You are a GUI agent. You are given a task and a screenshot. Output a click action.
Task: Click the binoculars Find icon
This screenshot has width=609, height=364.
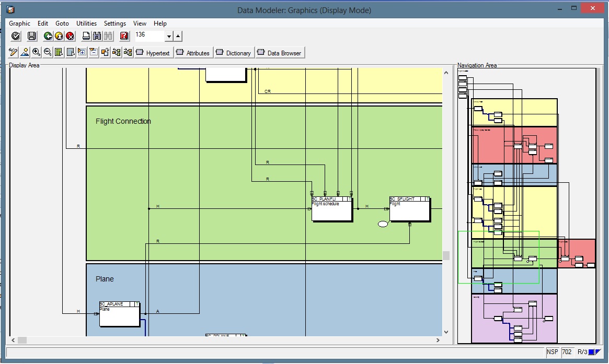(x=97, y=36)
